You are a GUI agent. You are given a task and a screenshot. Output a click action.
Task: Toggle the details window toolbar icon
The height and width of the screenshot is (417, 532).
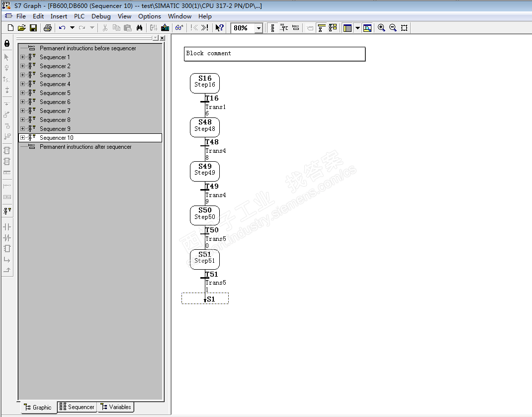[x=367, y=28]
